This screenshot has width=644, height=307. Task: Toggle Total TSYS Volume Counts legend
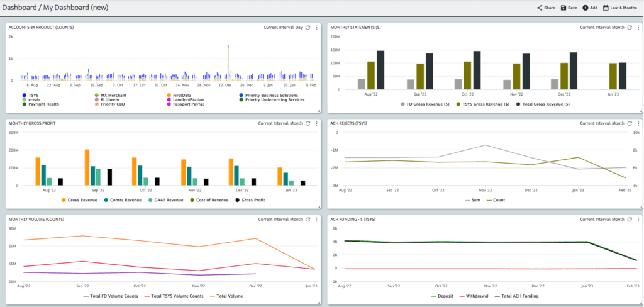(174, 296)
